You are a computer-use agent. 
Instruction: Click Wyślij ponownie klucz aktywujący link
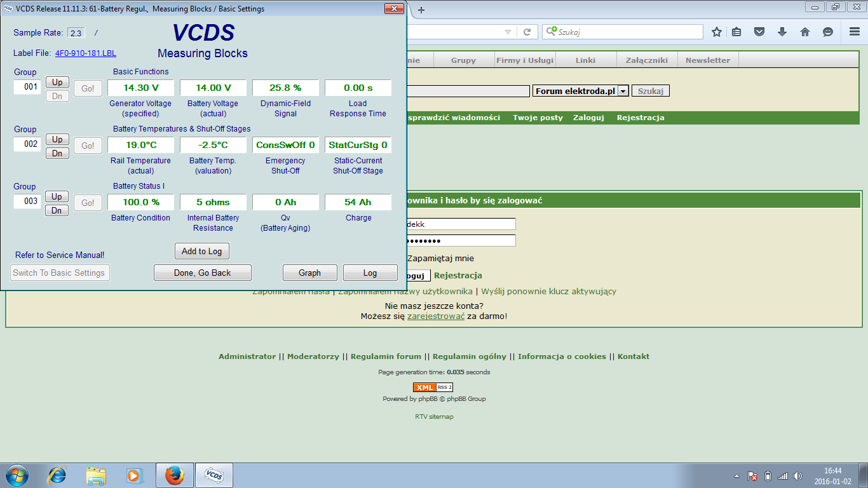pyautogui.click(x=548, y=292)
